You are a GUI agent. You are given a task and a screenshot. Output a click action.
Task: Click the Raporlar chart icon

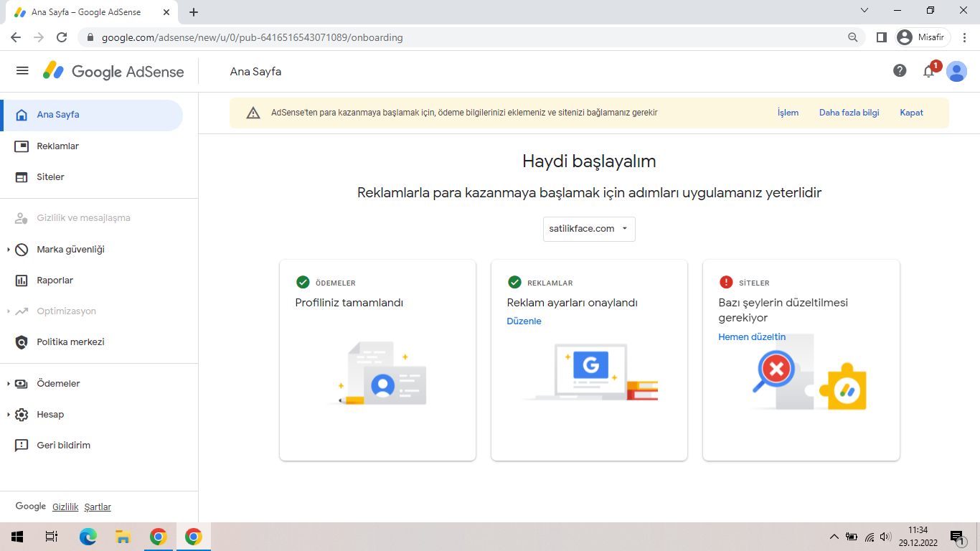(x=22, y=281)
